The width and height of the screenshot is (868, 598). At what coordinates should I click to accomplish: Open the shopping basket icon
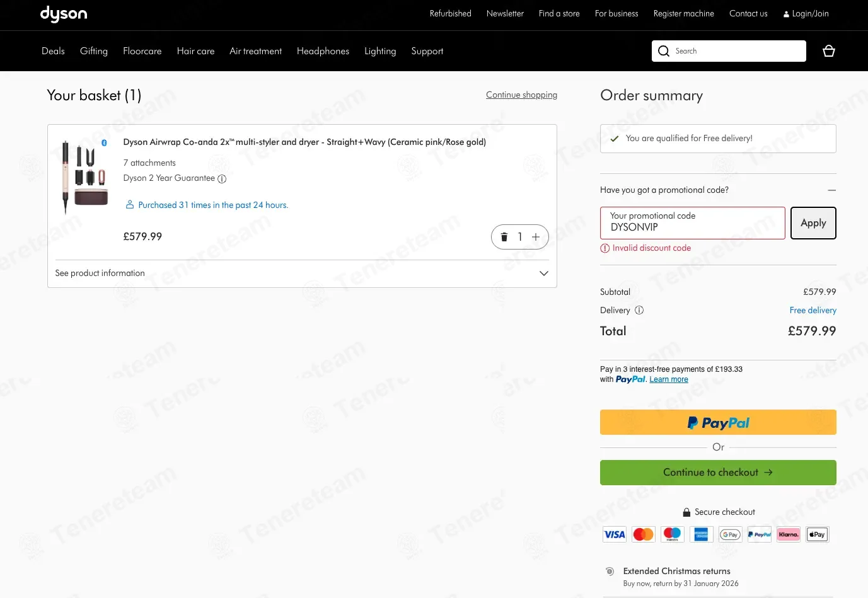tap(829, 51)
